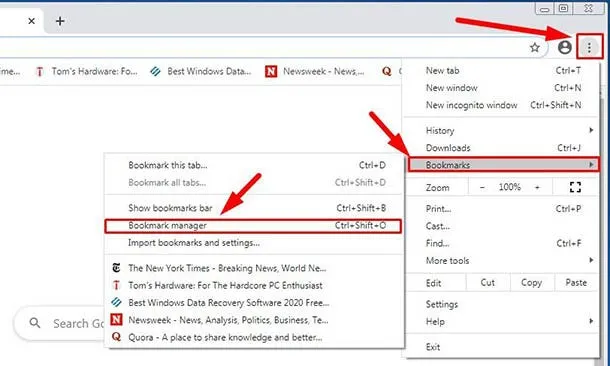Click Best Windows Data bookmark bar icon
Viewport: 610px width, 366px height.
point(156,72)
